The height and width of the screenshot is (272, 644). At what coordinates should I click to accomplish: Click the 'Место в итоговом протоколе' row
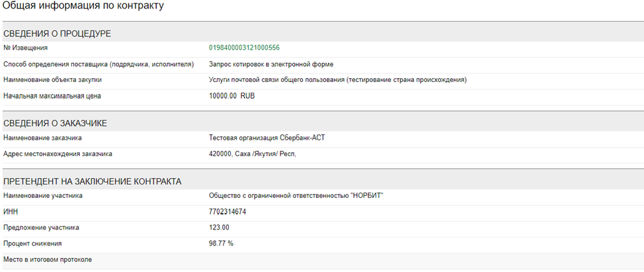[48, 259]
